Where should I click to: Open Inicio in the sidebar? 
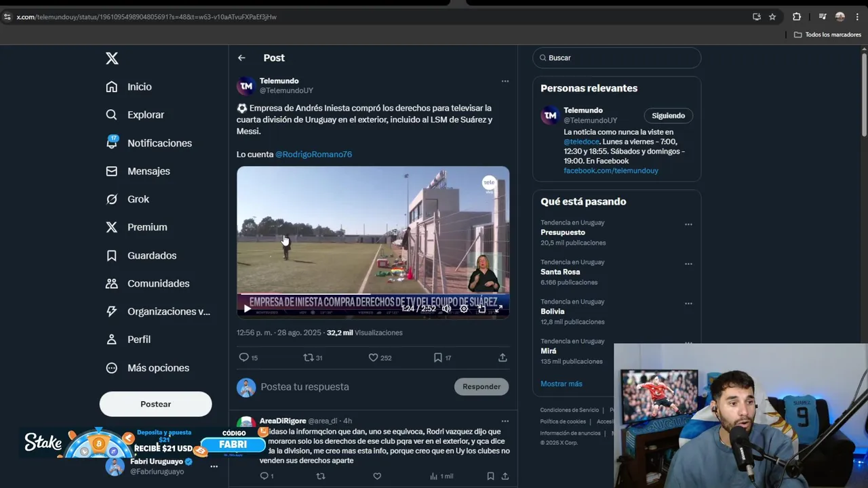(x=129, y=87)
